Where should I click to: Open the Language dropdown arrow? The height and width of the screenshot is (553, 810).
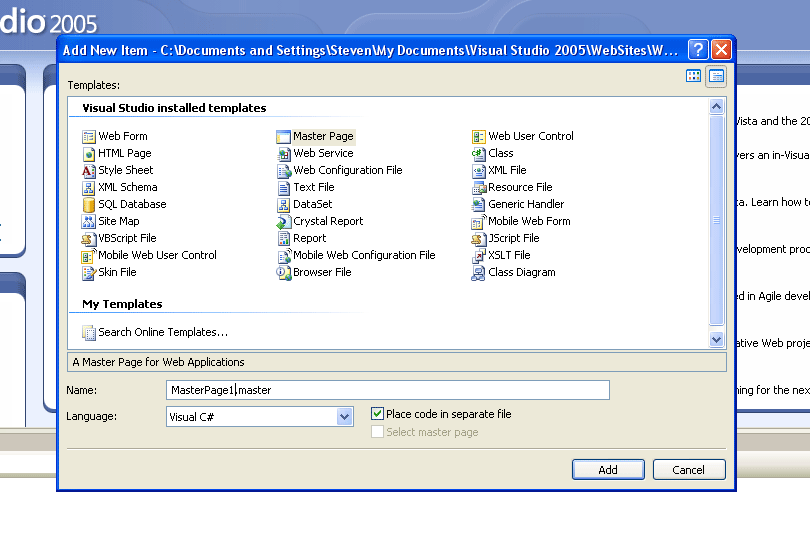345,417
